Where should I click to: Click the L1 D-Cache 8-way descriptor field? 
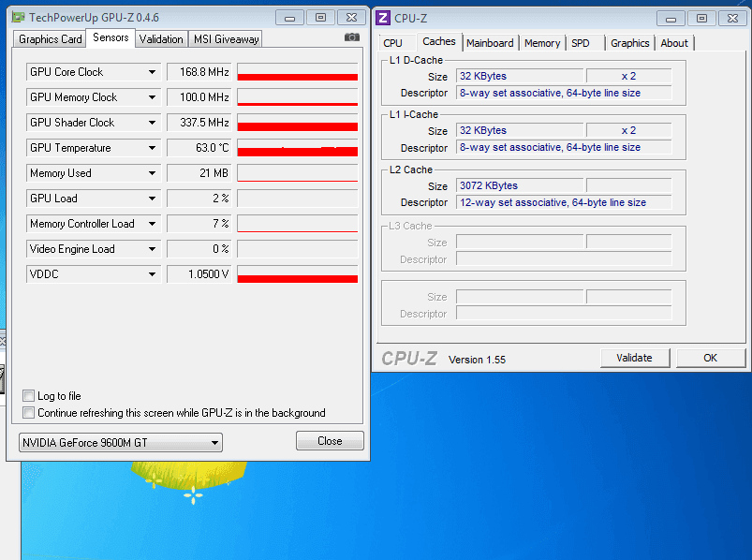[x=564, y=93]
